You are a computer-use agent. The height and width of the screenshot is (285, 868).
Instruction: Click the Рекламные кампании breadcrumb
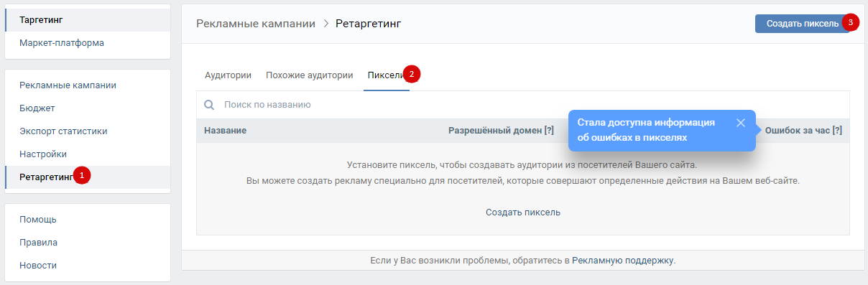(x=256, y=24)
